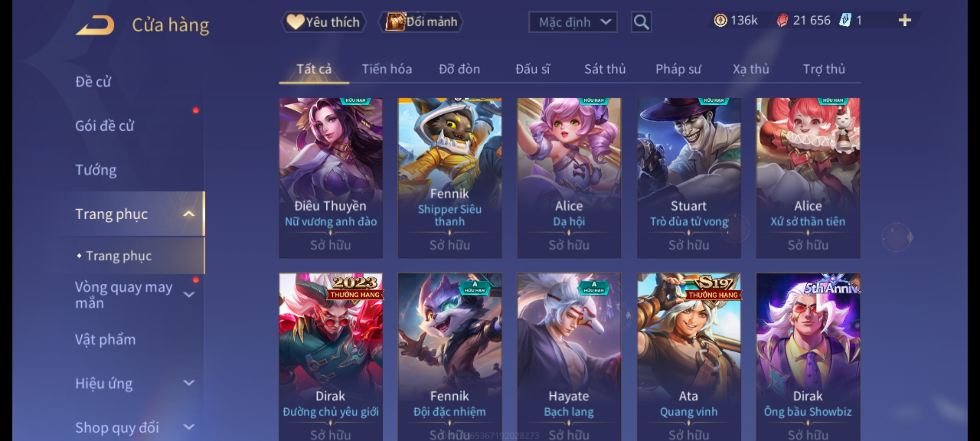Open Đổi mảnh fragment exchange
980x441 pixels.
pos(421,22)
